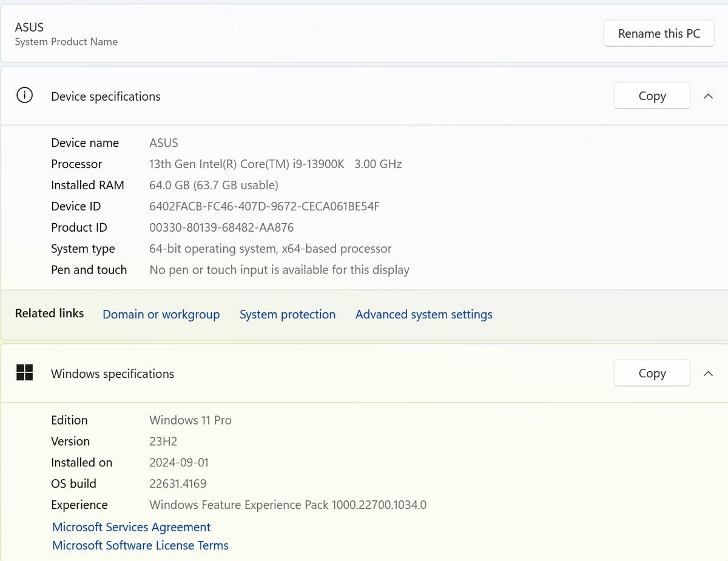Click the Edition label
This screenshot has width=728, height=561.
click(x=69, y=420)
